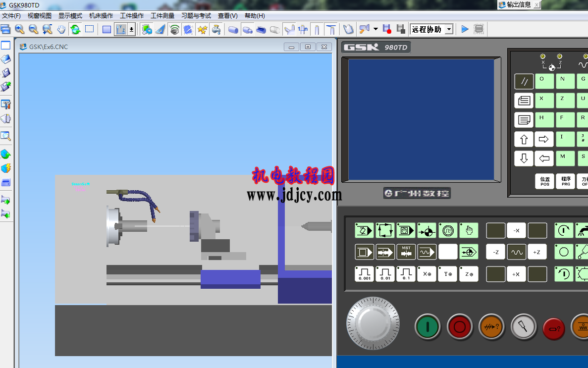Open the 习题与考试 menu
Screen dimensions: 588x368
click(196, 16)
